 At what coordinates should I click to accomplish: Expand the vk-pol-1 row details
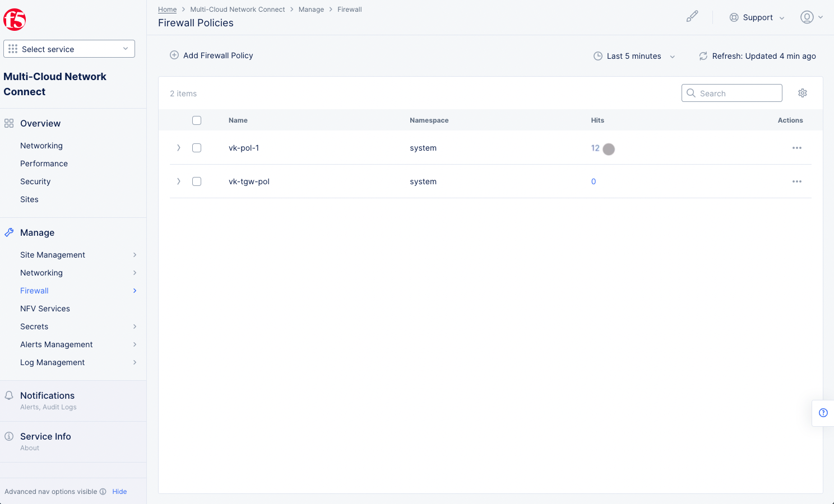179,148
